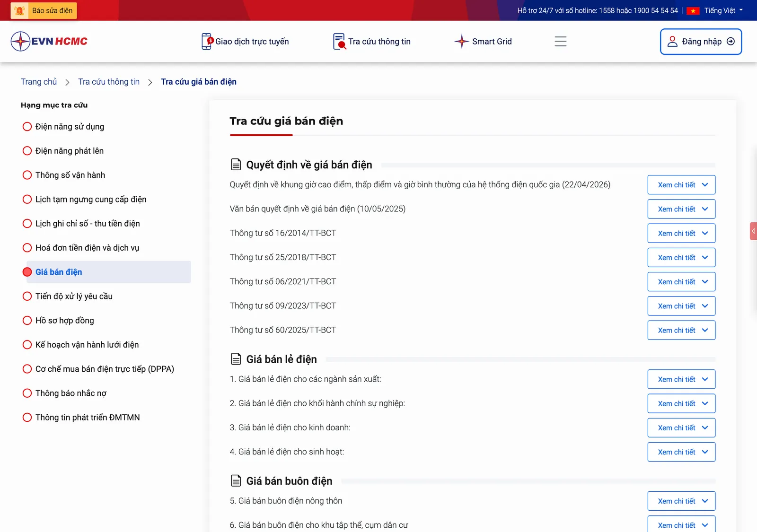This screenshot has height=532, width=757.
Task: Click the Báo sửa điện button
Action: pos(44,10)
